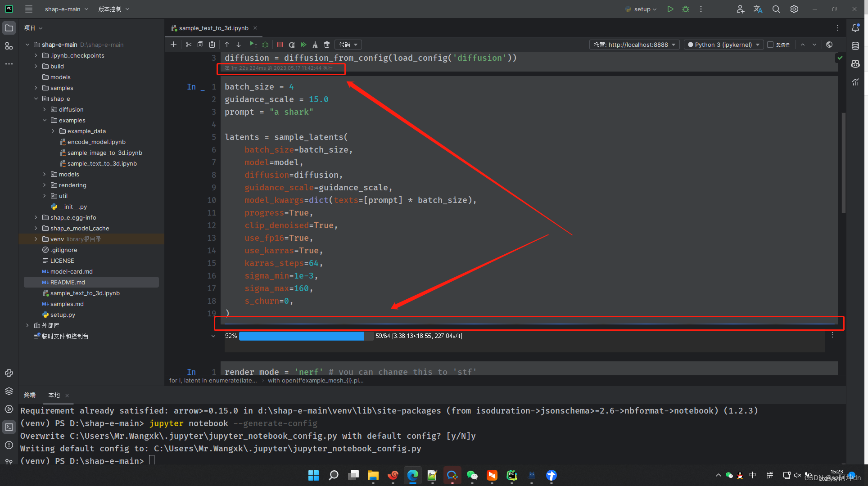Collapse the cell output with the chevron
This screenshot has height=486, width=868.
(213, 336)
